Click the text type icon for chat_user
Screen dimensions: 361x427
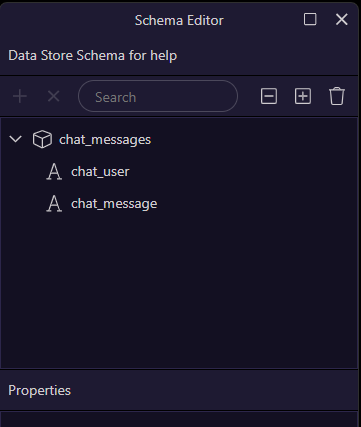(54, 172)
